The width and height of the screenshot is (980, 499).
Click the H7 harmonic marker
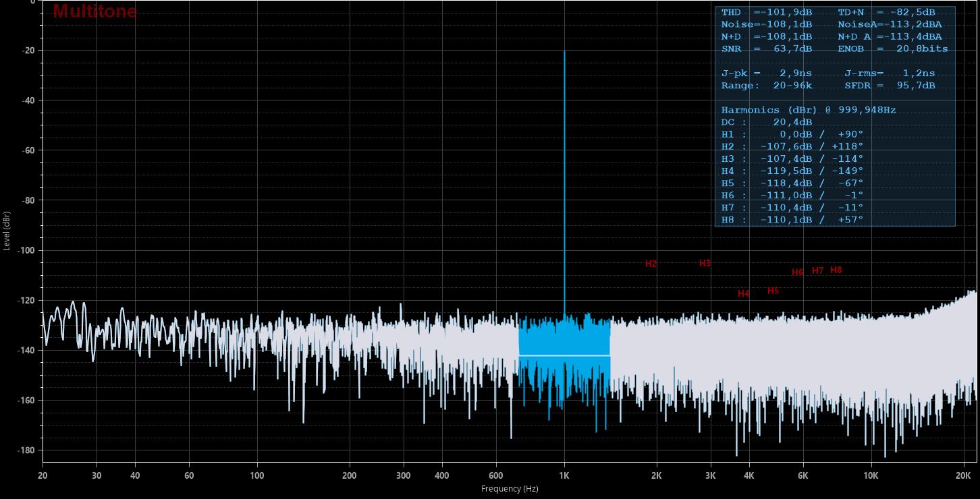(x=817, y=270)
